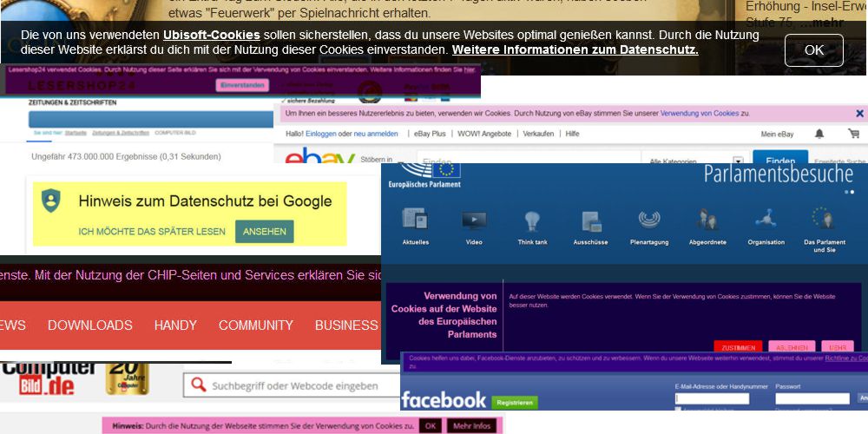The image size is (868, 434).
Task: Click the eBay logo
Action: tap(320, 155)
